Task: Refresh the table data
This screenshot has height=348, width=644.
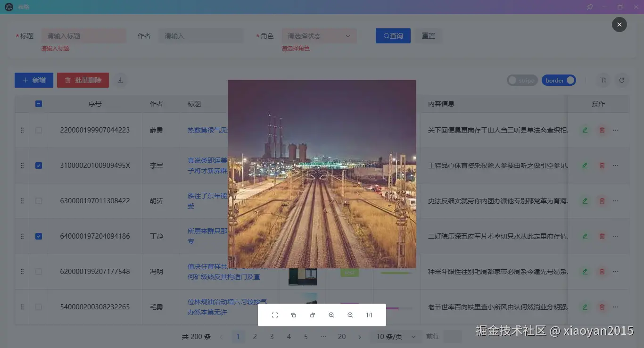Action: [x=622, y=80]
